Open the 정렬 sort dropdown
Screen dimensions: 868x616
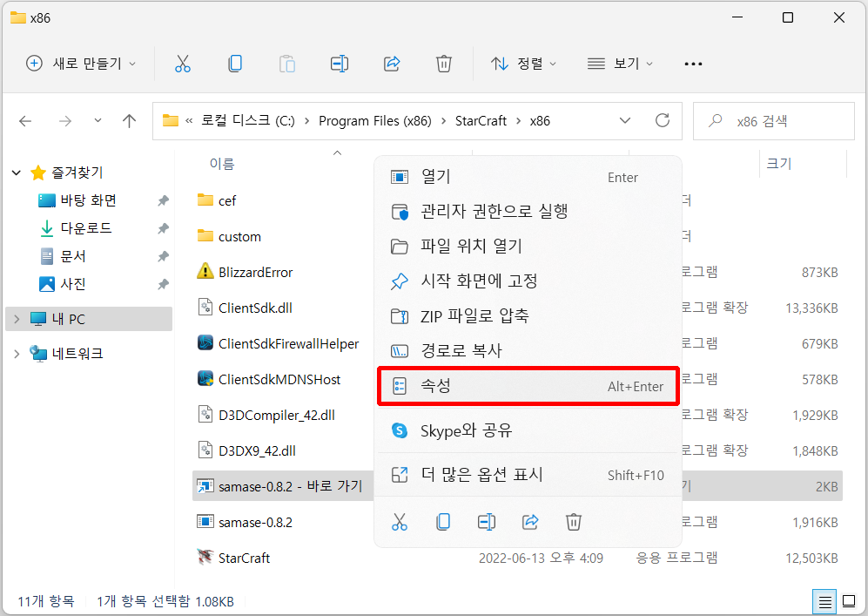[x=523, y=64]
